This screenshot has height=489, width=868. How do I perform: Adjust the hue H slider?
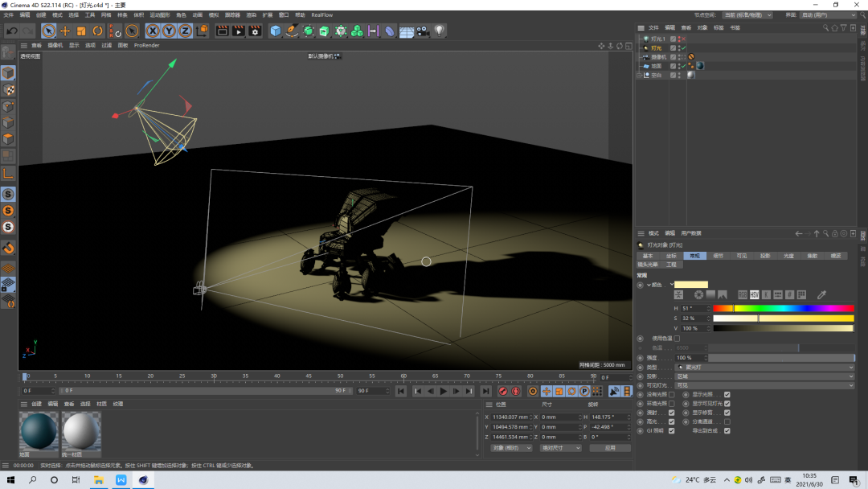pos(784,309)
